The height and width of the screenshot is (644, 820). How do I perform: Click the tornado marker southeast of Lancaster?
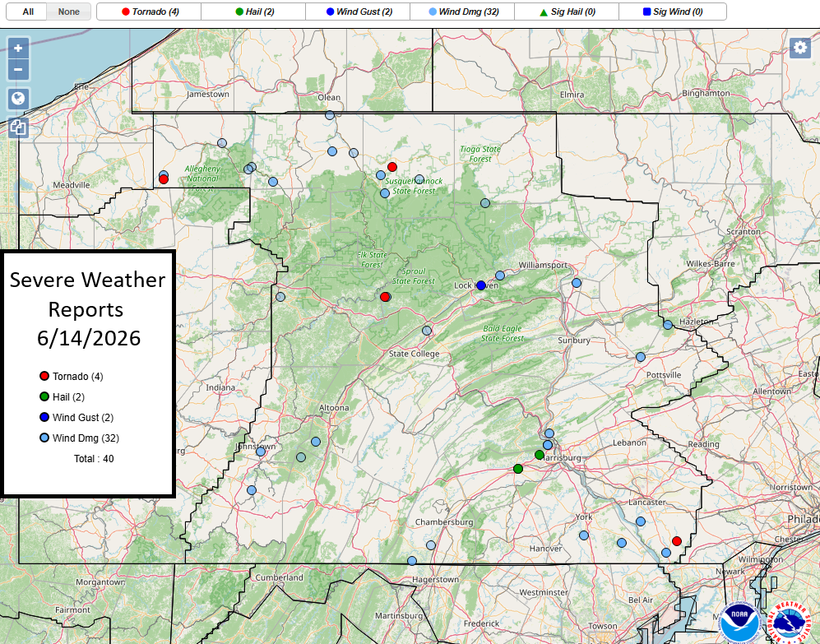click(x=677, y=541)
